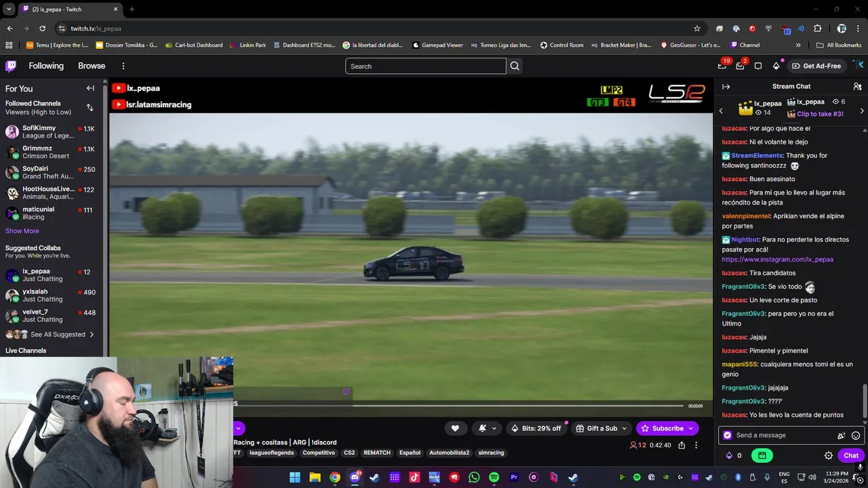
Task: Open the instagram.com/lx_pepaa chat link
Action: (777, 260)
